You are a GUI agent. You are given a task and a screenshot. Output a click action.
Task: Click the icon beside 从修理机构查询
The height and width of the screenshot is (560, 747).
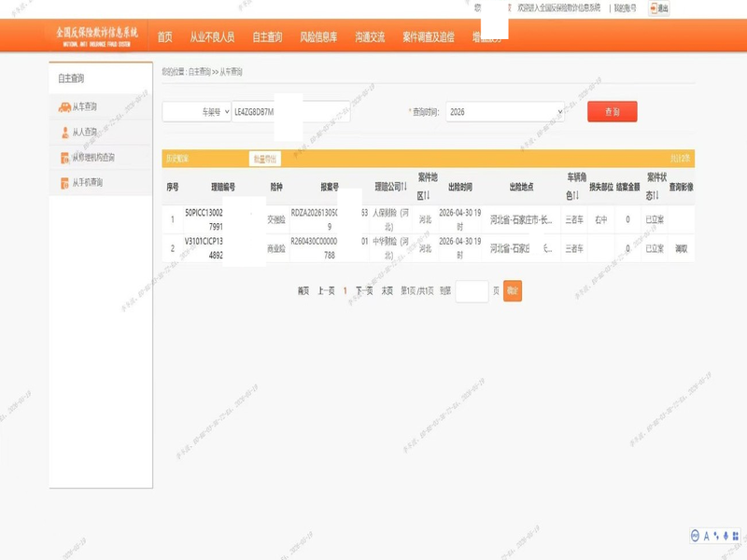[64, 158]
